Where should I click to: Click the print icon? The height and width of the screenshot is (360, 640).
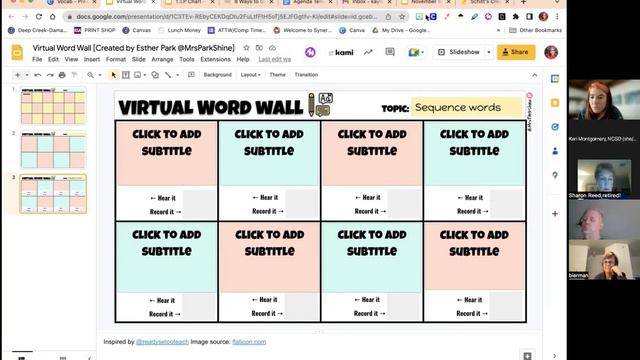click(x=62, y=75)
